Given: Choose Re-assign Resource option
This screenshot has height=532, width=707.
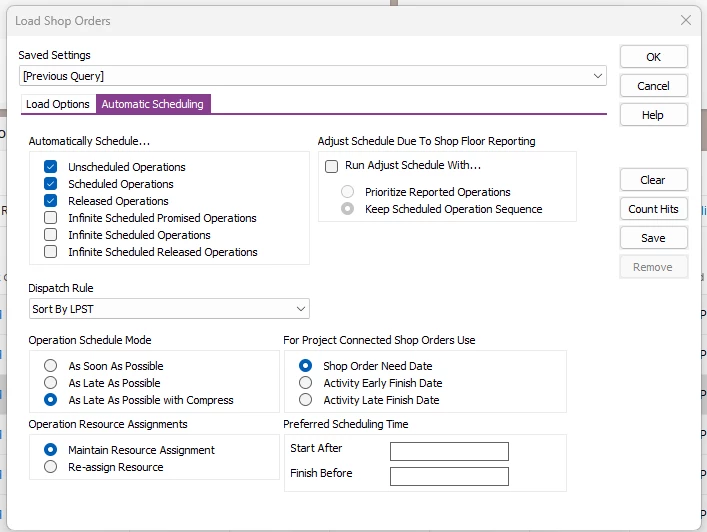Looking at the screenshot, I should click(x=51, y=467).
